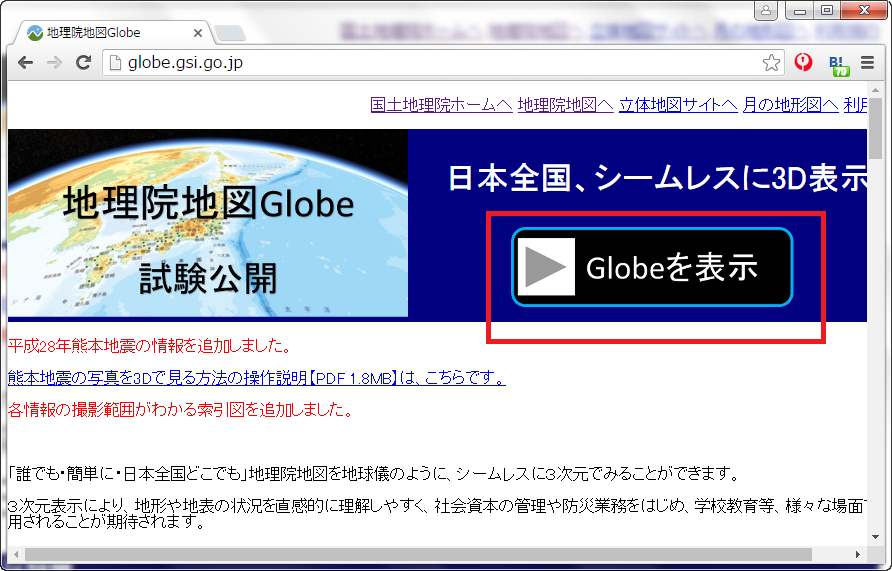The image size is (892, 571).
Task: Open the 地理院地図へ link
Action: click(x=565, y=105)
